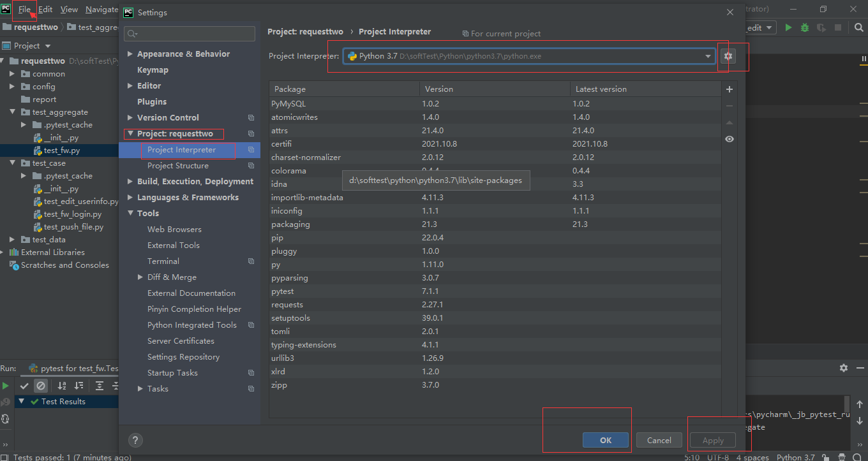This screenshot has width=868, height=461.
Task: Open the interpreter gear settings button
Action: (728, 56)
